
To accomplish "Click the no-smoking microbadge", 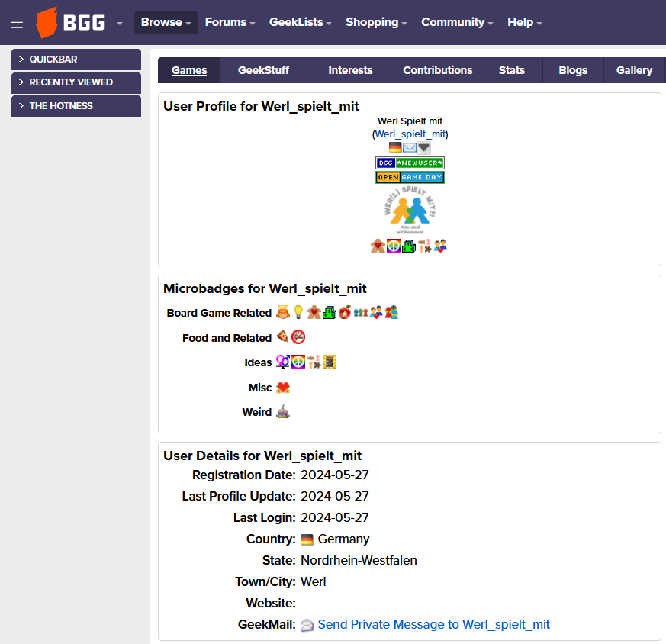I will 298,337.
